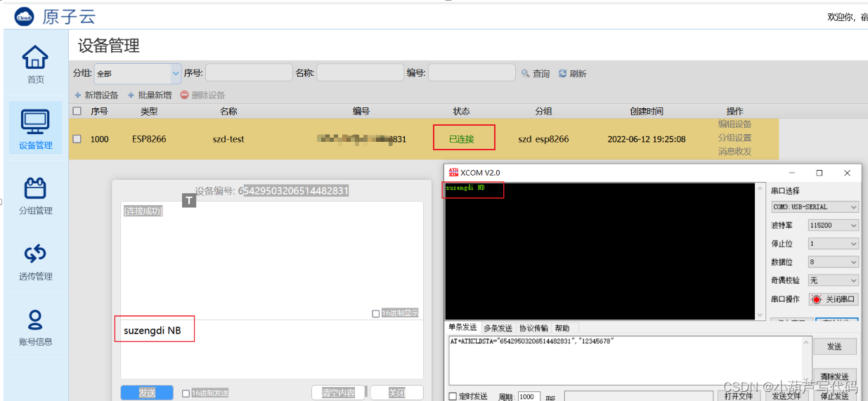Switch to the 协议传输 tab
The image size is (868, 401).
pyautogui.click(x=533, y=328)
